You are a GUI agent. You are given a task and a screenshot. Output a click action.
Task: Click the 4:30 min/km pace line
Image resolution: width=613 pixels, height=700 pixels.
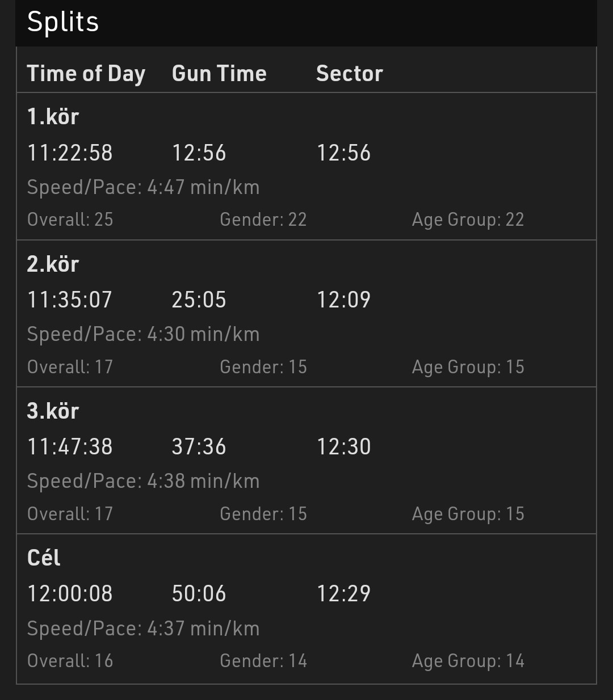(143, 334)
